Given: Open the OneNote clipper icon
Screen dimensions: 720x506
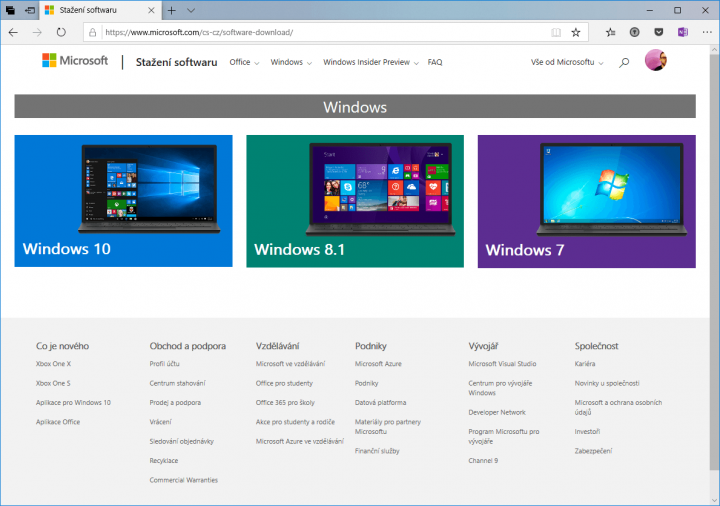Looking at the screenshot, I should (x=683, y=32).
